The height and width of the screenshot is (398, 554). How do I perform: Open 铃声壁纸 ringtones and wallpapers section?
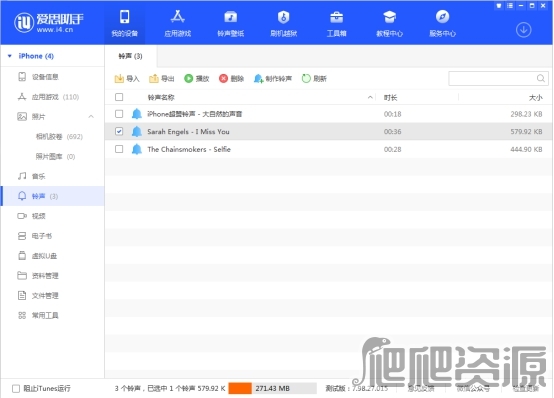tap(230, 24)
